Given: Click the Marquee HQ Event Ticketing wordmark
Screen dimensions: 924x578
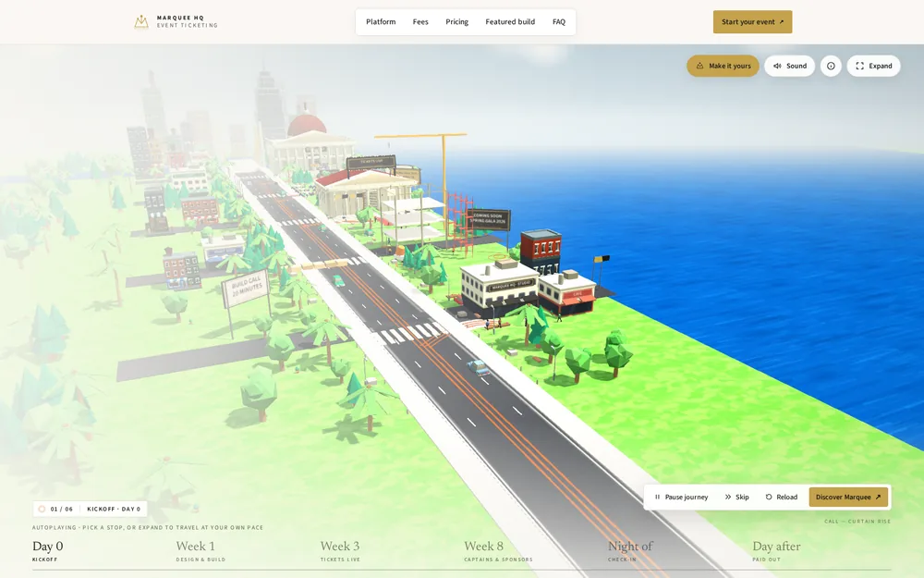Looking at the screenshot, I should pos(187,22).
